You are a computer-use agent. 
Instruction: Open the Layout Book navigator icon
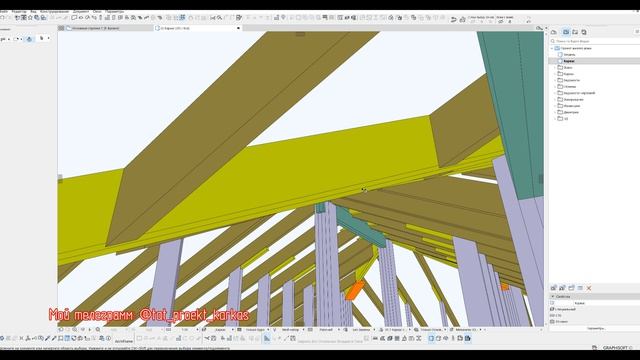coord(575,32)
